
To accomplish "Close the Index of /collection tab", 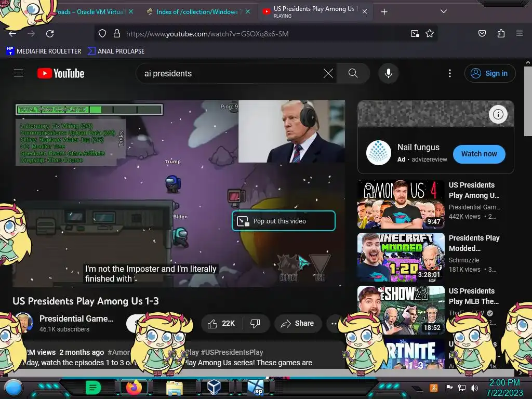I will pos(248,12).
